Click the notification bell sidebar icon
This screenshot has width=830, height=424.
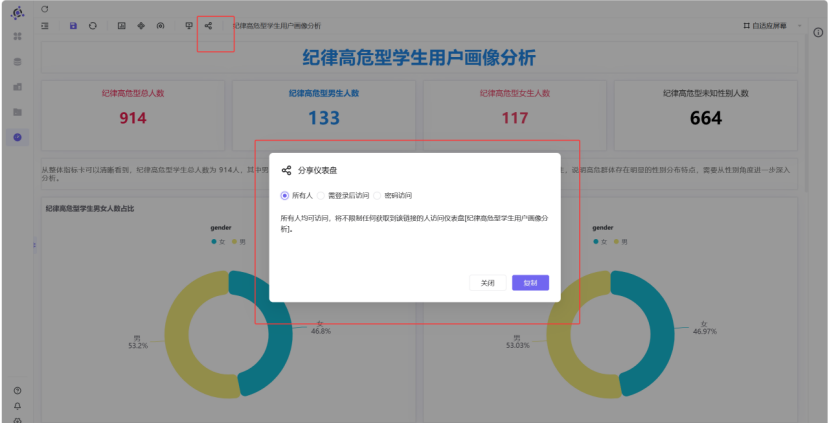[x=17, y=406]
